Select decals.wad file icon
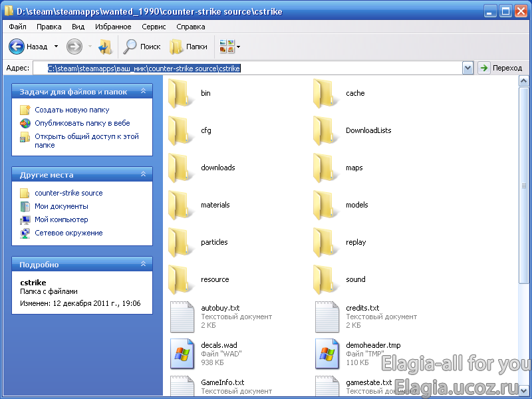Viewport: 532px width, 399px height. point(182,354)
